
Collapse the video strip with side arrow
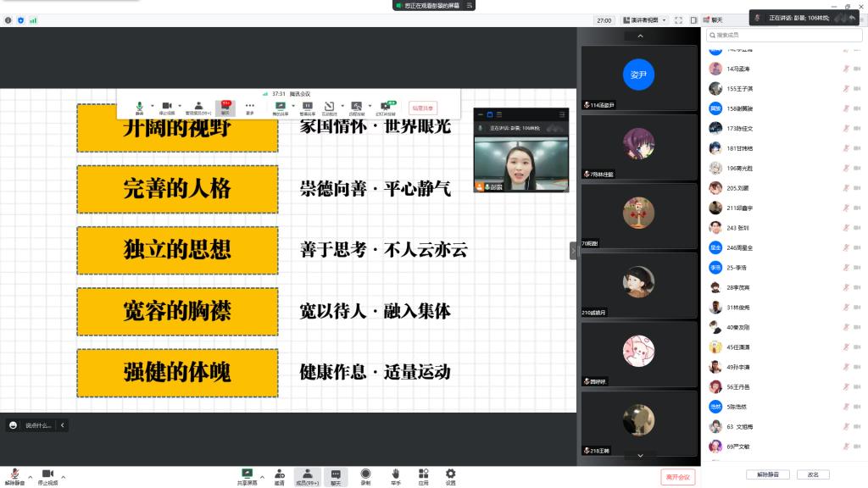click(573, 251)
